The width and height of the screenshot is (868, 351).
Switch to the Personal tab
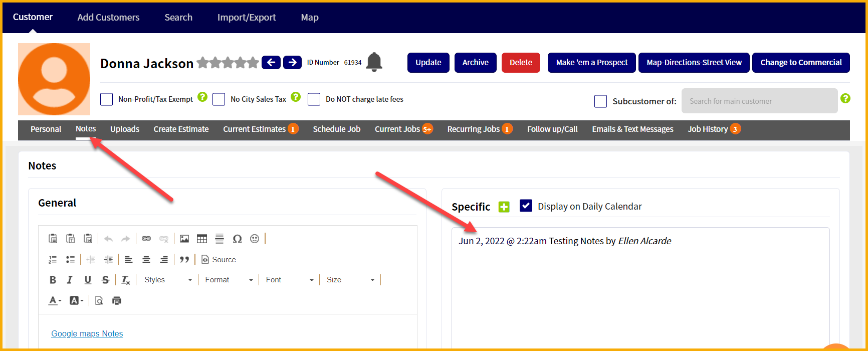click(46, 129)
